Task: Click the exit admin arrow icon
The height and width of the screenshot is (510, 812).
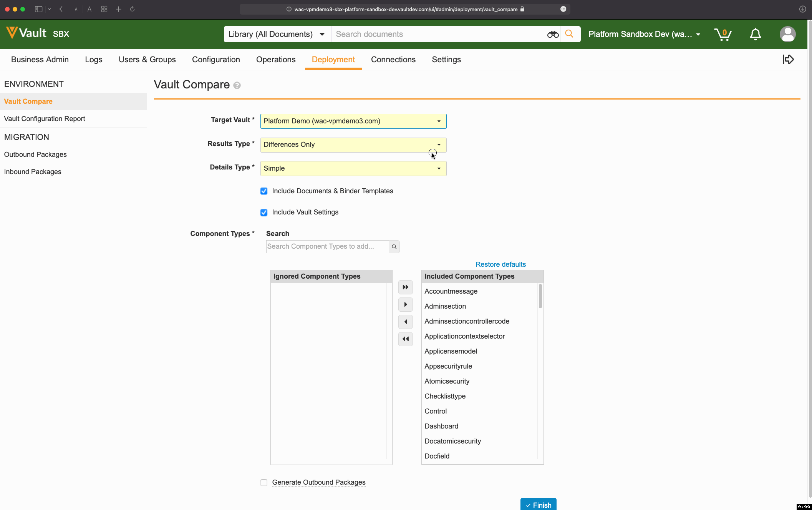Action: (788, 60)
